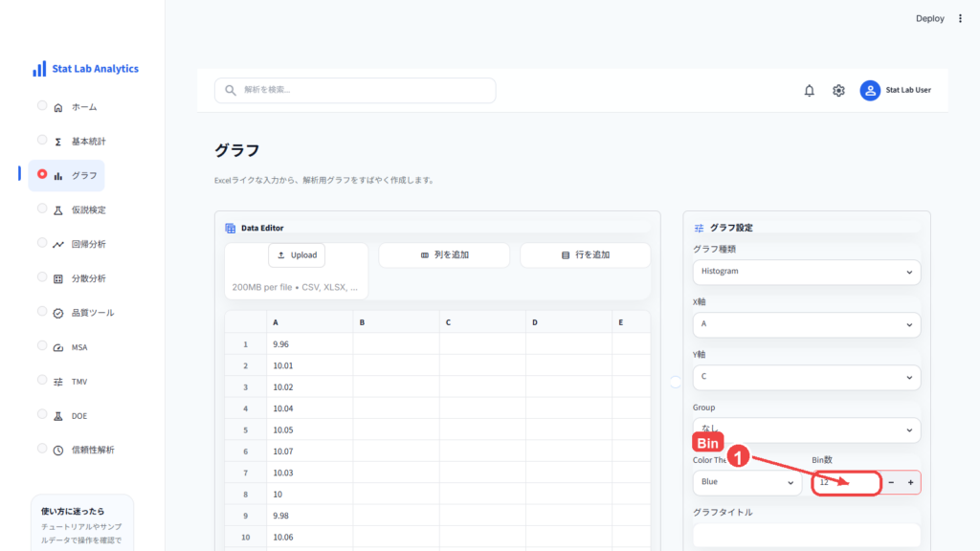Click the home icon beside ホーム

point(58,107)
